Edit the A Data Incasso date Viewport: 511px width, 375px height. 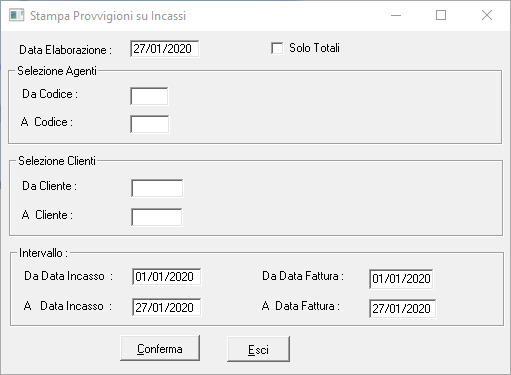[x=167, y=307]
